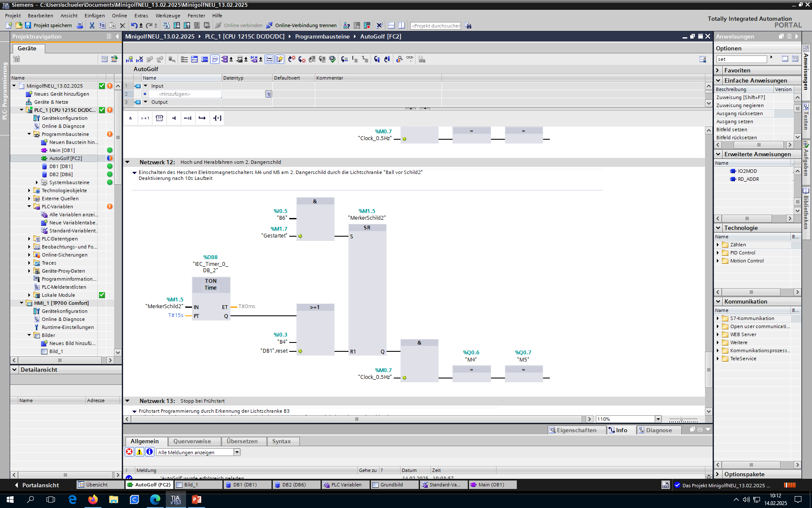Open the Alle Meldungen anzeigen dropdown
812x508 pixels.
coord(237,452)
